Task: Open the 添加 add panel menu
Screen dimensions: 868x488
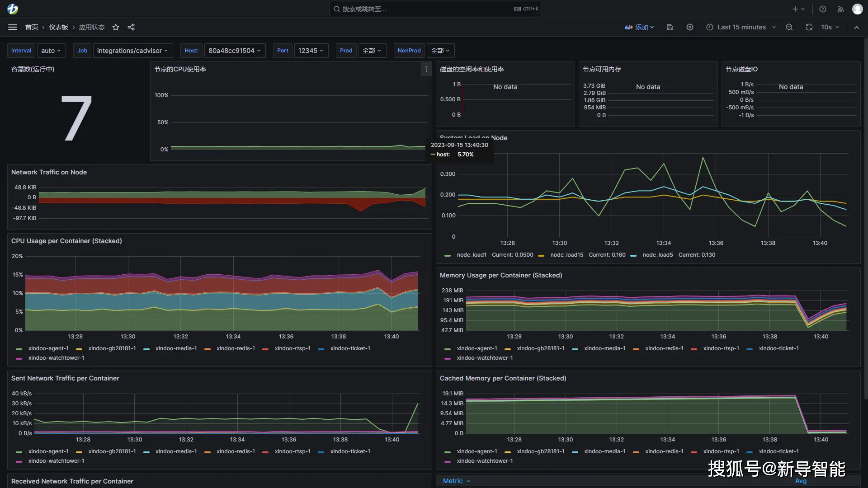Action: [639, 27]
